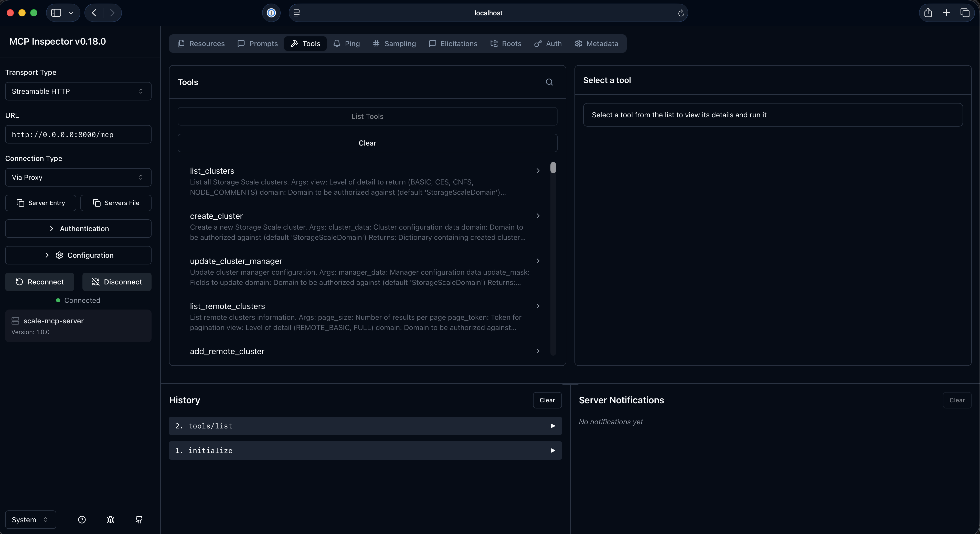Clear the History panel
980x534 pixels.
pos(547,400)
